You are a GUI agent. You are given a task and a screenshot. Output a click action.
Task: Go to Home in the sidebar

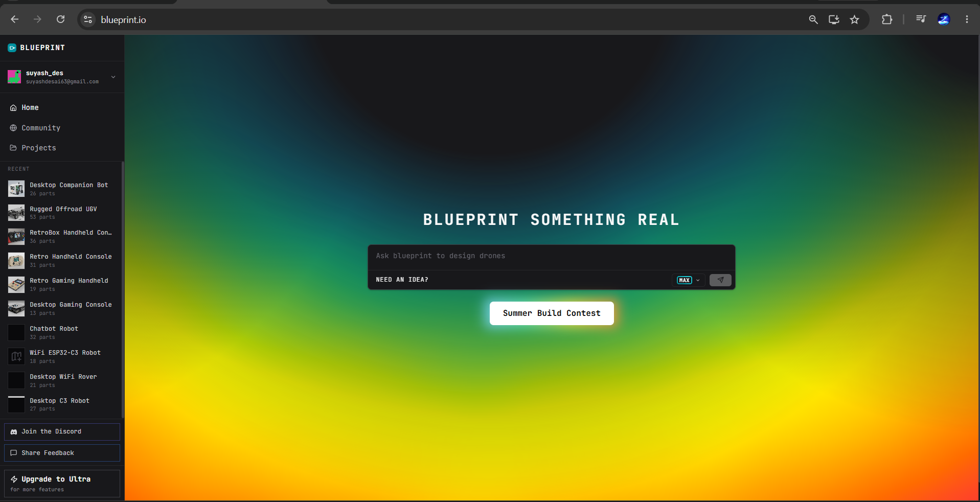pyautogui.click(x=62, y=107)
